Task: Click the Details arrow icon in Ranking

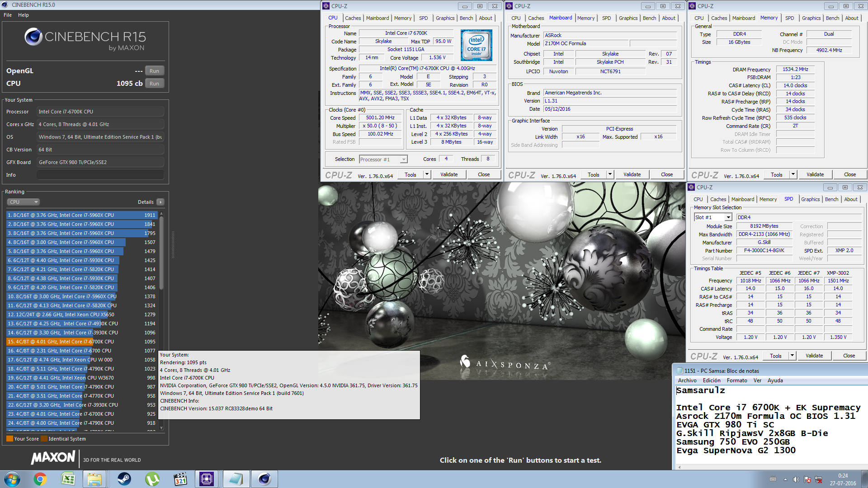Action: [x=160, y=202]
